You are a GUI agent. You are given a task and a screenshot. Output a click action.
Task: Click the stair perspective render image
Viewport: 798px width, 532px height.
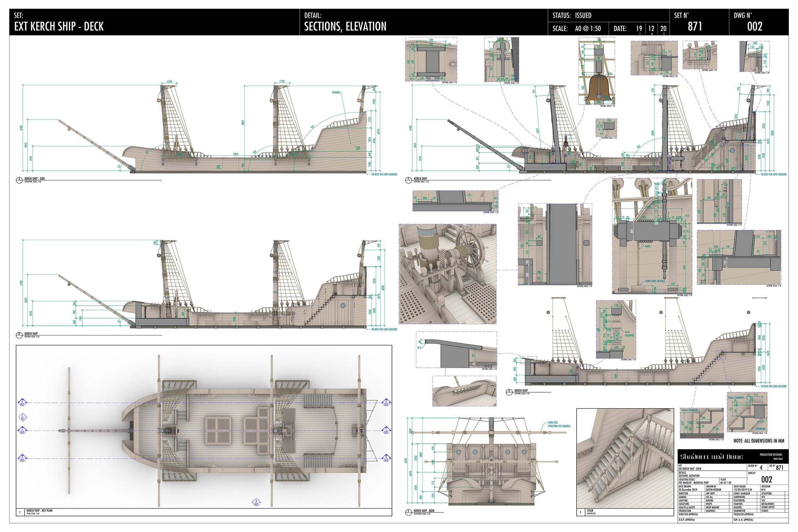point(625,458)
